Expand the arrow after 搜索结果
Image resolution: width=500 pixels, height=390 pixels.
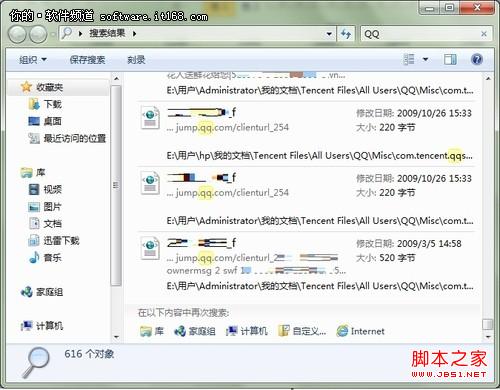click(134, 34)
